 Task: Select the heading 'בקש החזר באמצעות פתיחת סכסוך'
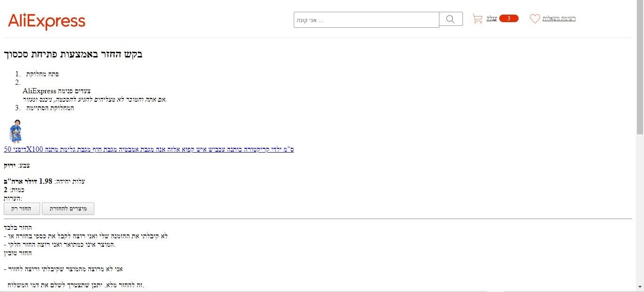pos(73,54)
